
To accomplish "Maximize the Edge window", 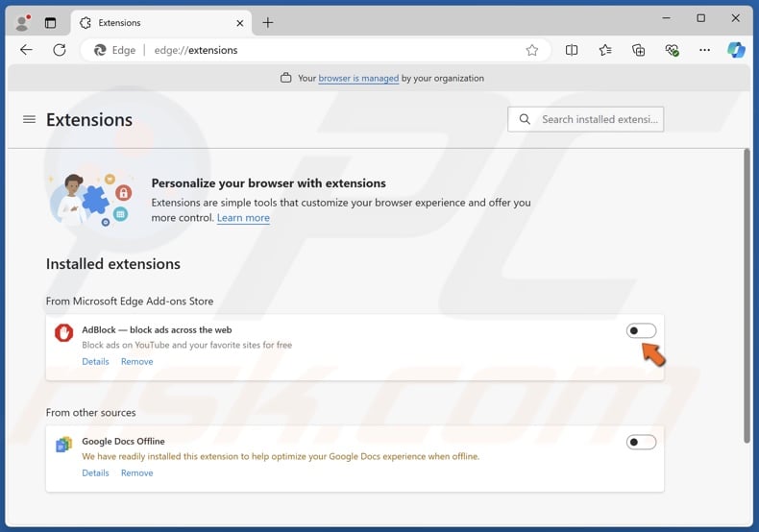I will [x=701, y=18].
